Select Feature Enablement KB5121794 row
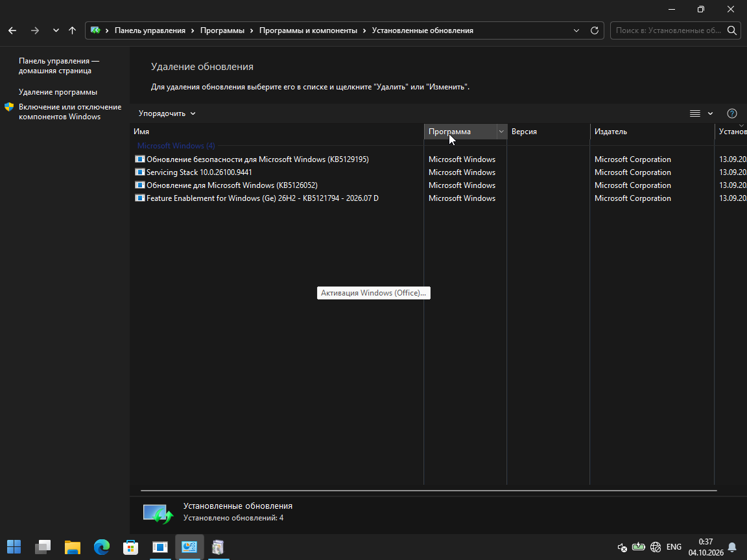747x560 pixels. tap(438, 198)
